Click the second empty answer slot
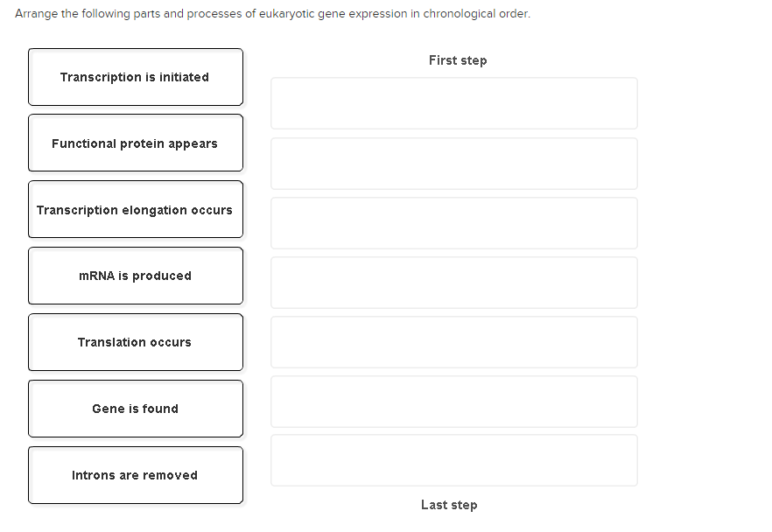The image size is (772, 532). (x=453, y=163)
